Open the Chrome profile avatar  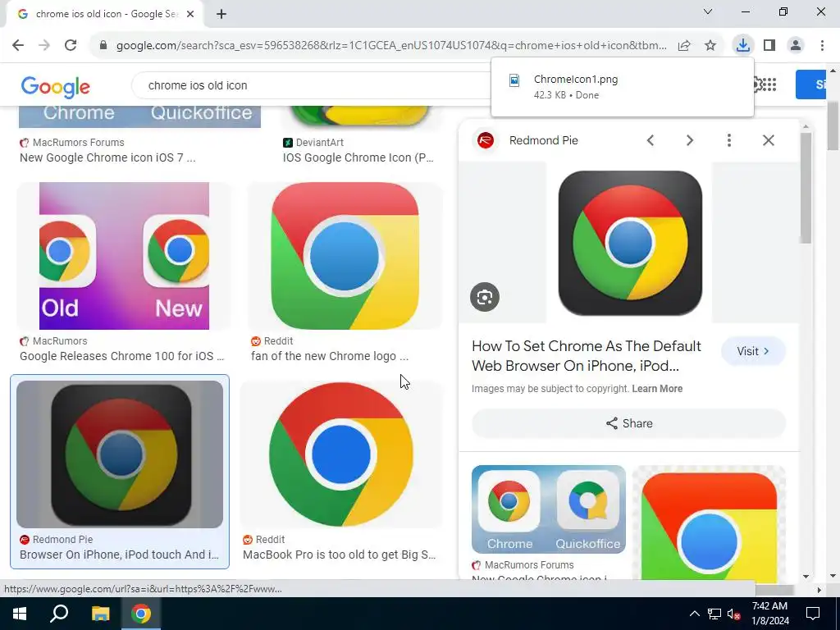point(796,46)
